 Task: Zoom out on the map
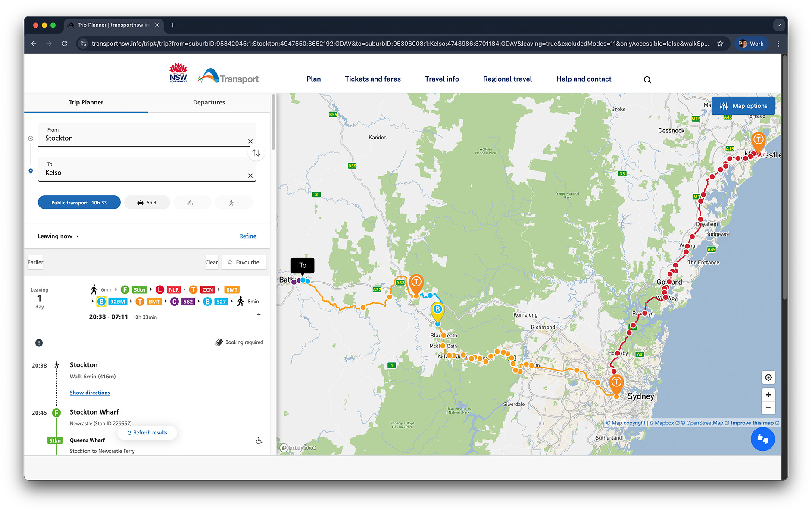point(768,408)
